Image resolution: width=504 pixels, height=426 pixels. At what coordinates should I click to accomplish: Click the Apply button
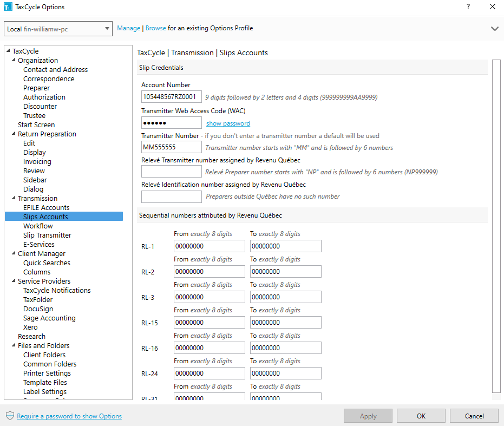(x=368, y=416)
